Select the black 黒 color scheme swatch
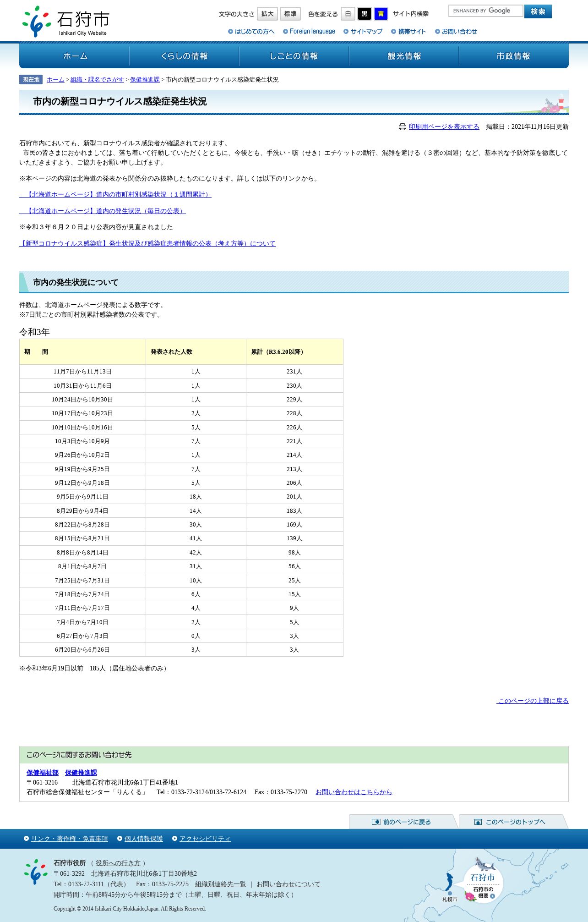 coord(365,14)
